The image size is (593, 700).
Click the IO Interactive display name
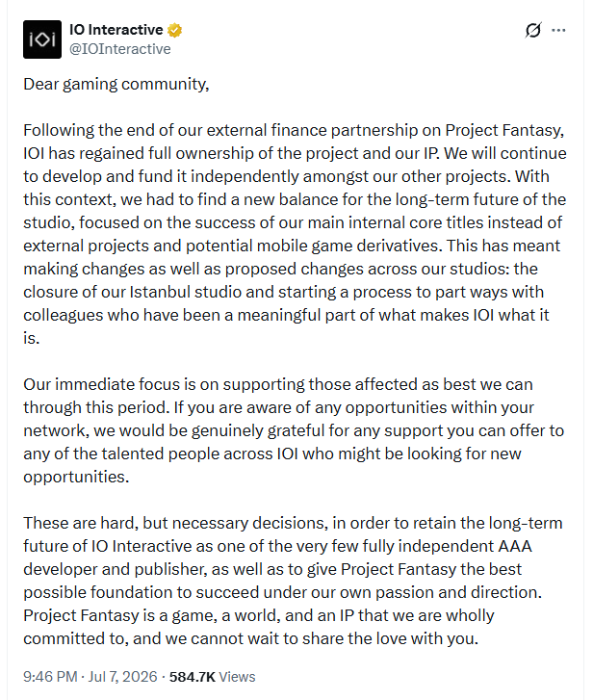coord(116,30)
